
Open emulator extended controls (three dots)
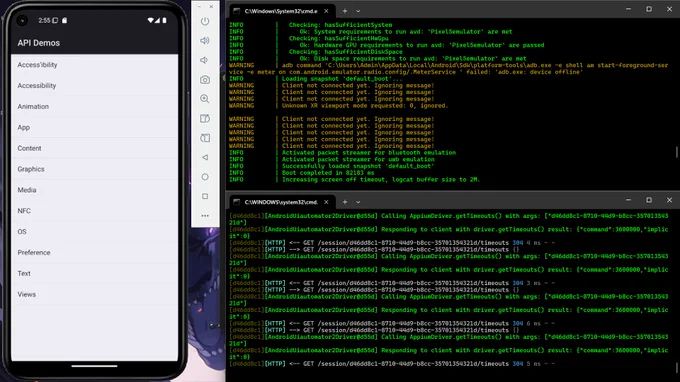point(205,215)
